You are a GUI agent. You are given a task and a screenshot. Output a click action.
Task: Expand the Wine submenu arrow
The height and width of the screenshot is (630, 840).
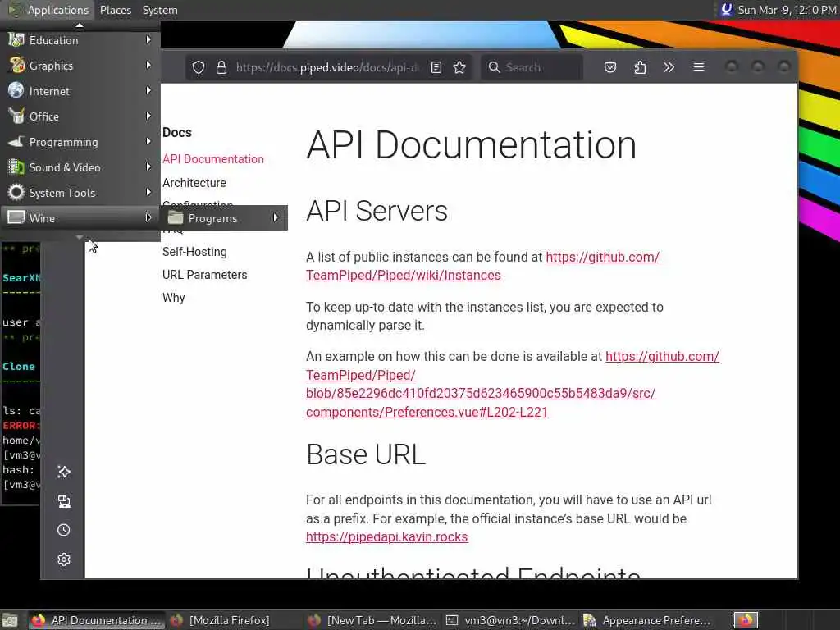(x=148, y=217)
